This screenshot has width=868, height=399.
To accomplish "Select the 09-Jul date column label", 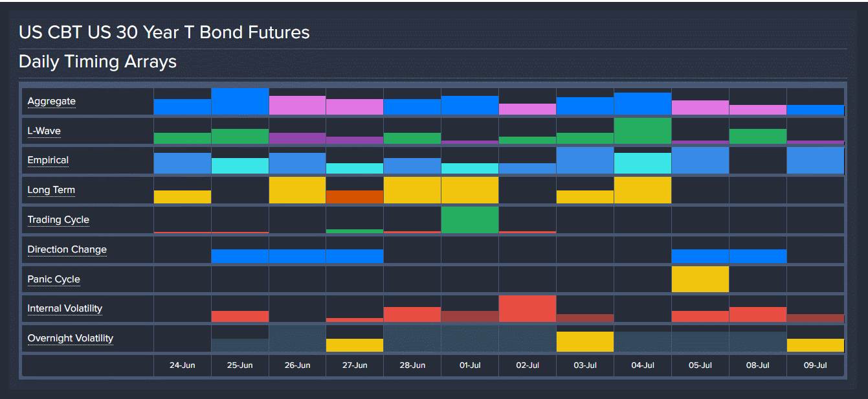I will [815, 365].
